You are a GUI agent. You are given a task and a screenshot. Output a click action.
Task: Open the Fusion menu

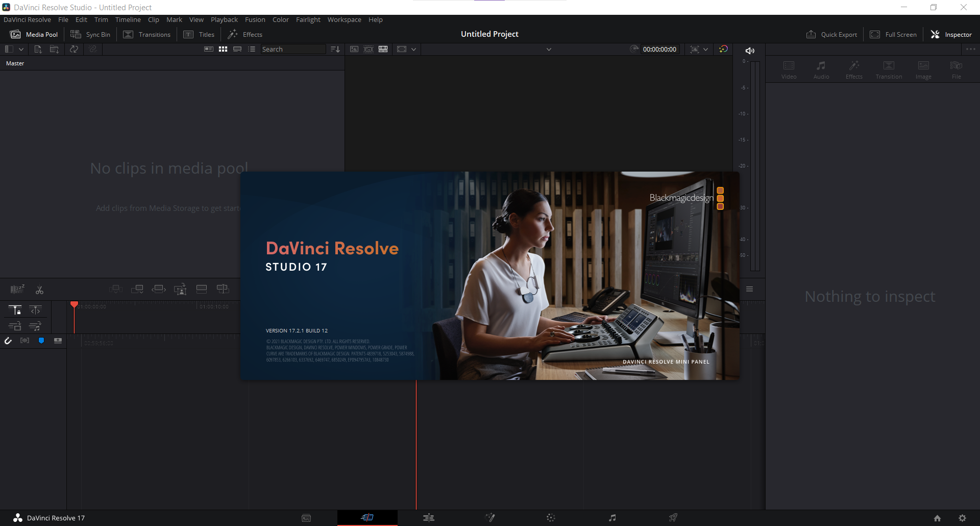point(255,19)
